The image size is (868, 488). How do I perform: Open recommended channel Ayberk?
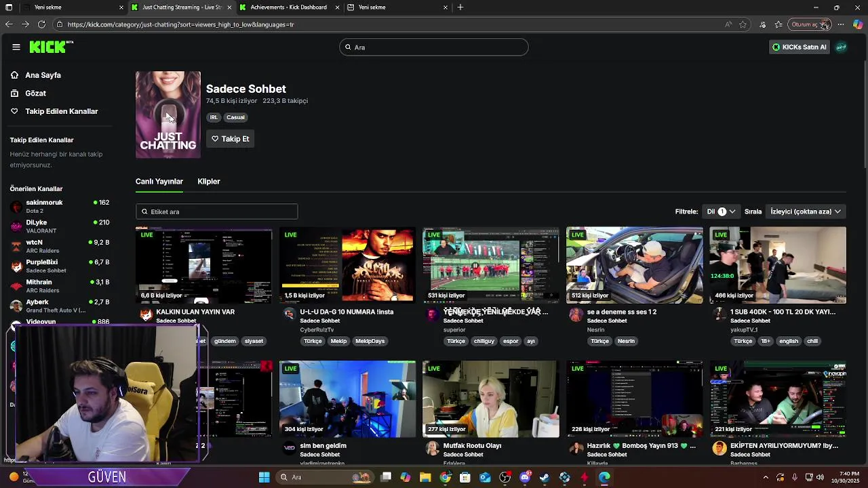click(x=60, y=306)
